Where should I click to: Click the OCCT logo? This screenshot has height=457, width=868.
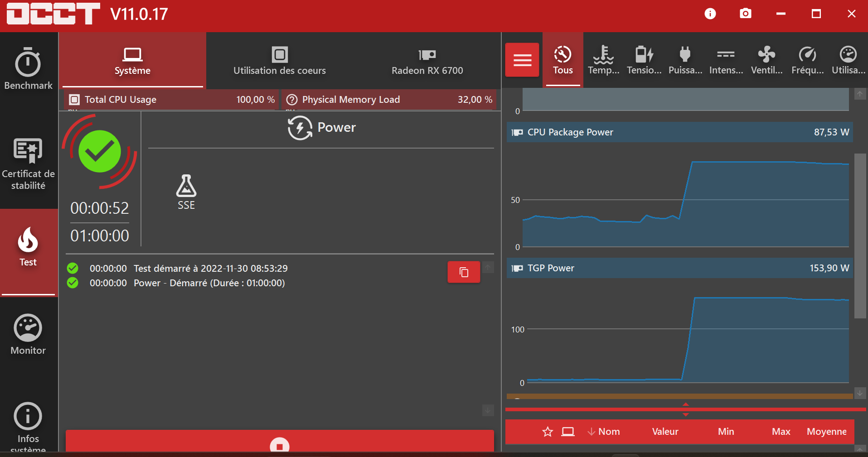click(x=53, y=14)
